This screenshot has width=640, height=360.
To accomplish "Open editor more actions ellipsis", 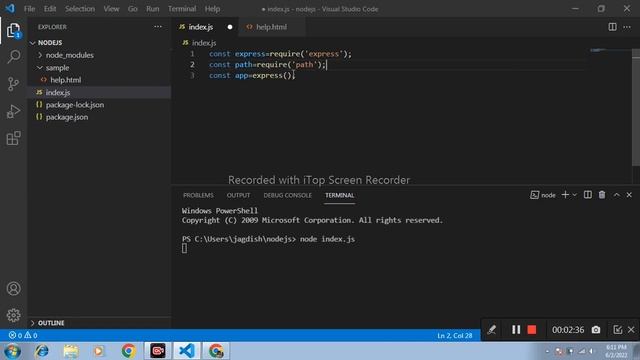I will (x=627, y=27).
